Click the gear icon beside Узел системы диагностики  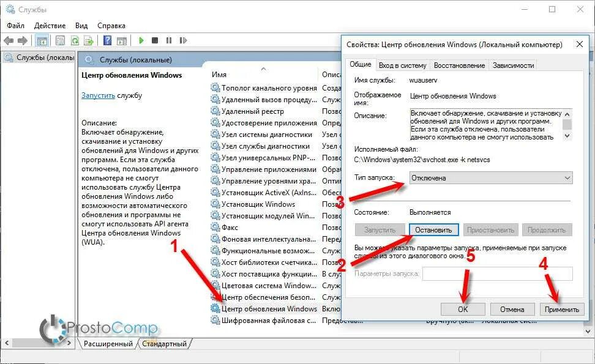[215, 135]
